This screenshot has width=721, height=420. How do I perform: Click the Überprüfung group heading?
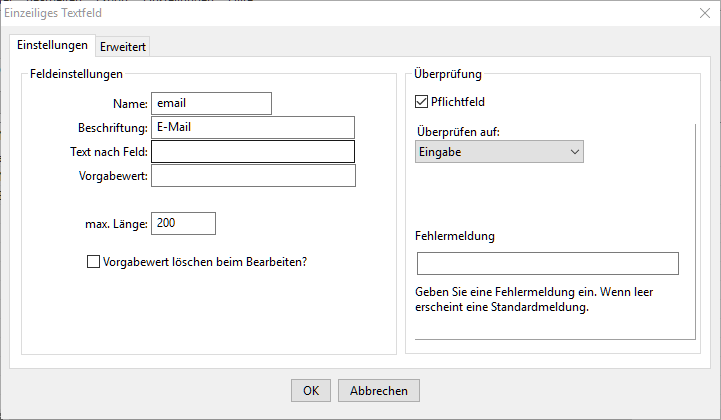[448, 74]
